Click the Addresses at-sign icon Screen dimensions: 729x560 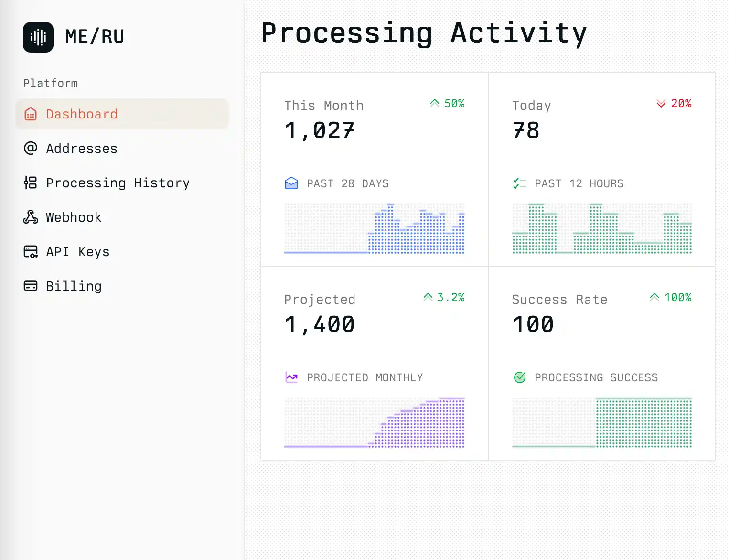click(31, 148)
